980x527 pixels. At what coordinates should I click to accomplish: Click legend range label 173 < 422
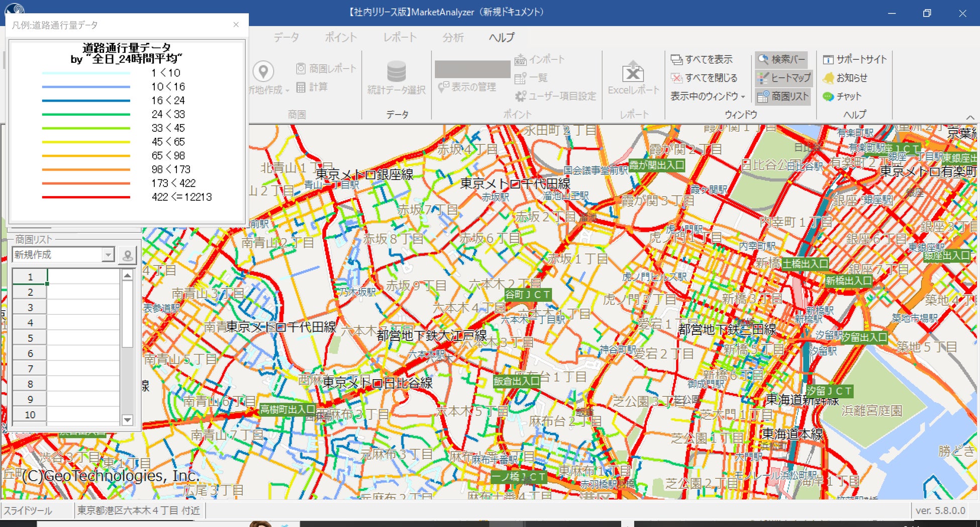pyautogui.click(x=173, y=184)
